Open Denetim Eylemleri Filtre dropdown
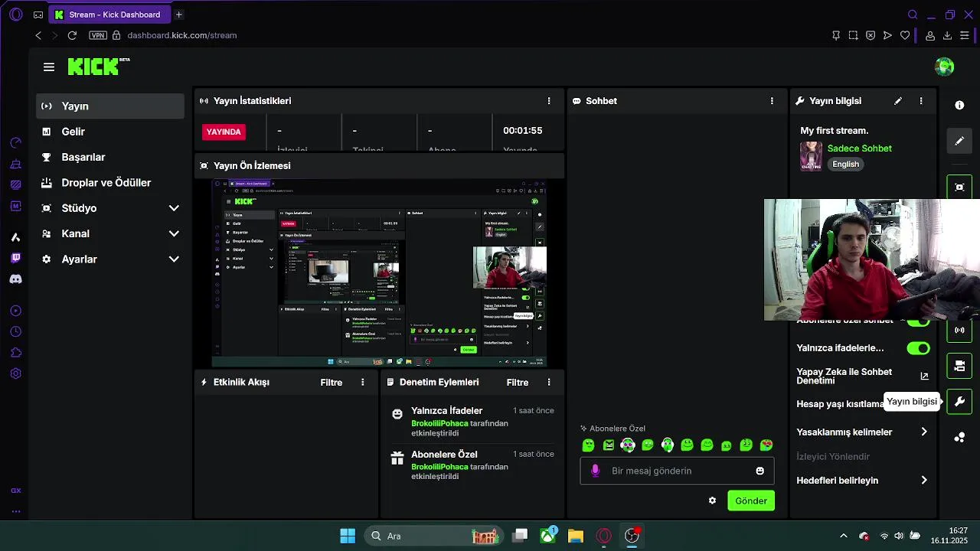Image resolution: width=980 pixels, height=551 pixels. point(518,382)
